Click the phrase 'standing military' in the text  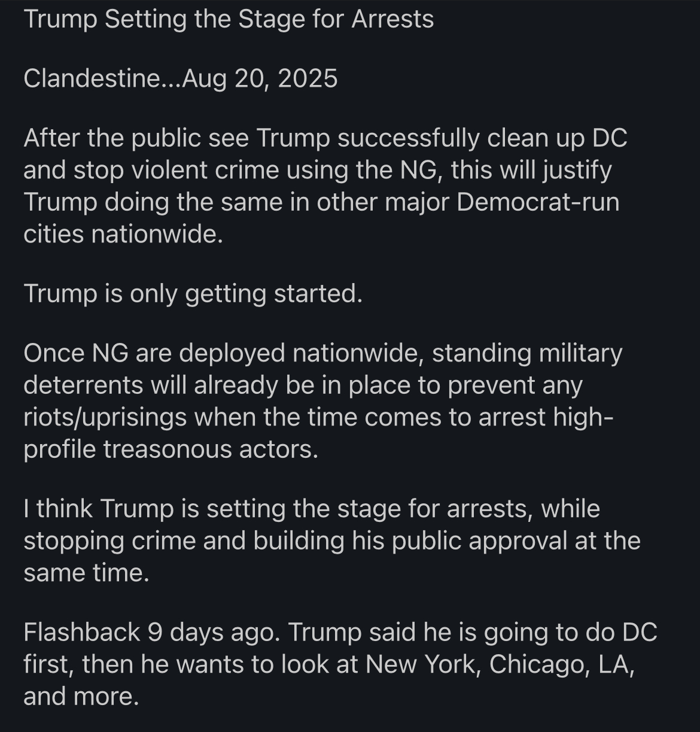pos(526,353)
